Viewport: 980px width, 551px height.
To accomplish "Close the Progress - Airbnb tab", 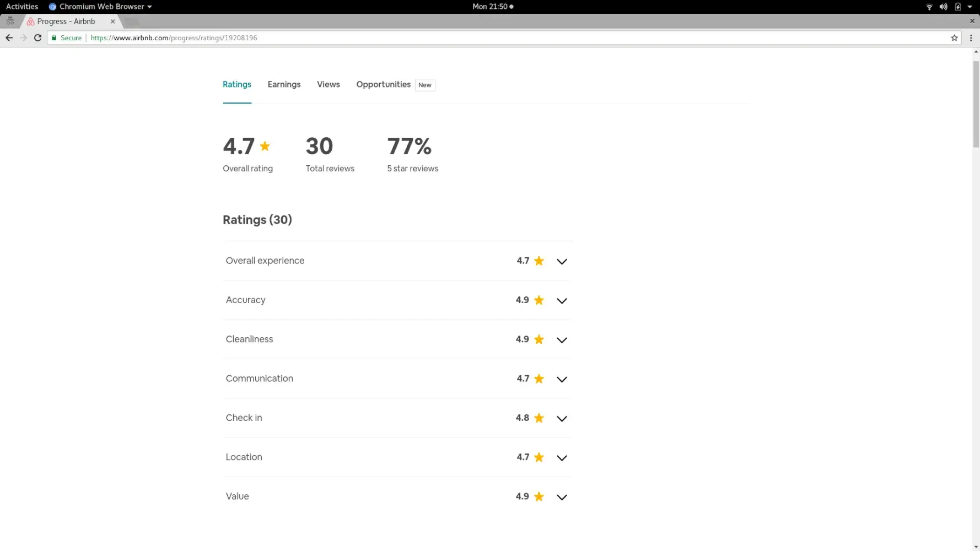I will (112, 21).
